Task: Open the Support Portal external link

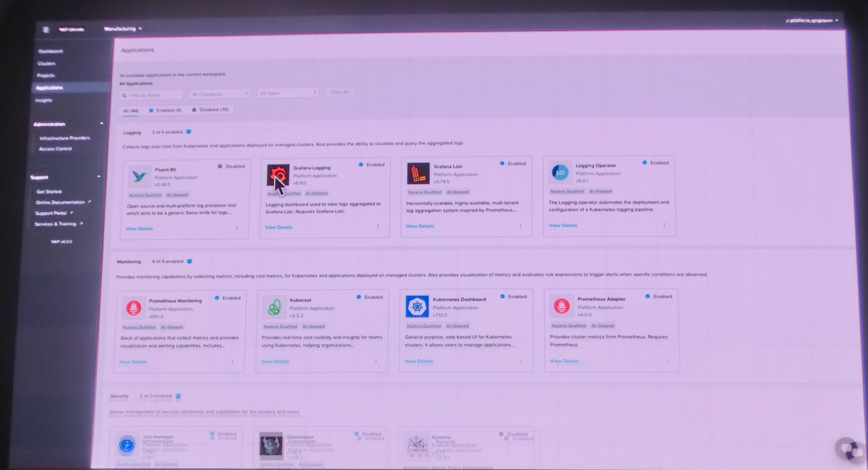Action: pos(54,213)
